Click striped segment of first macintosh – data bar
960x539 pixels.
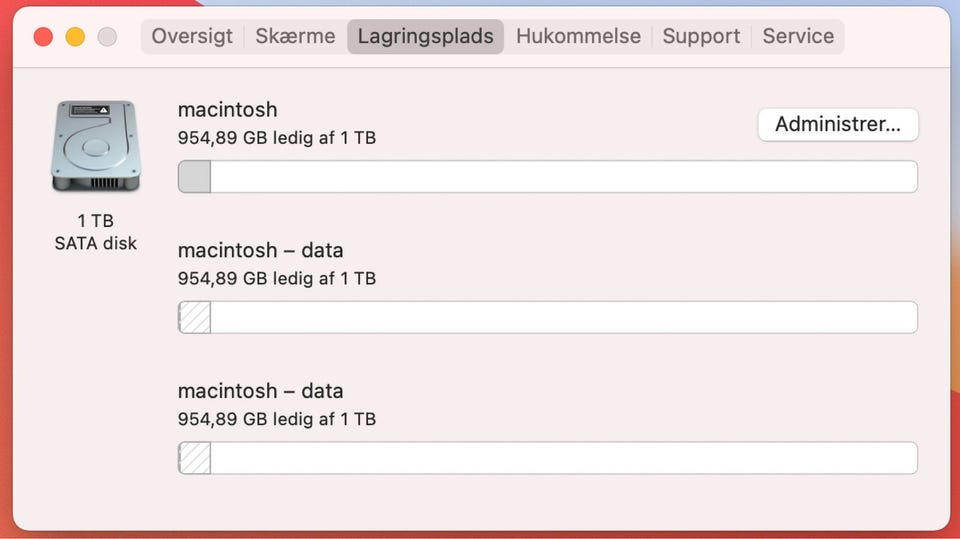pos(195,318)
